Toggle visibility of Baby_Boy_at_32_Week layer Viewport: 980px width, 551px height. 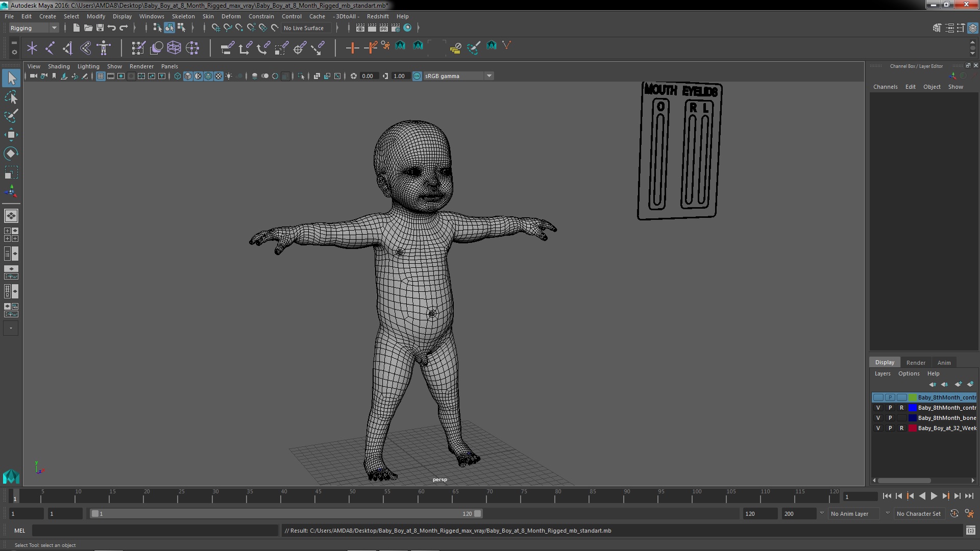[x=878, y=428]
